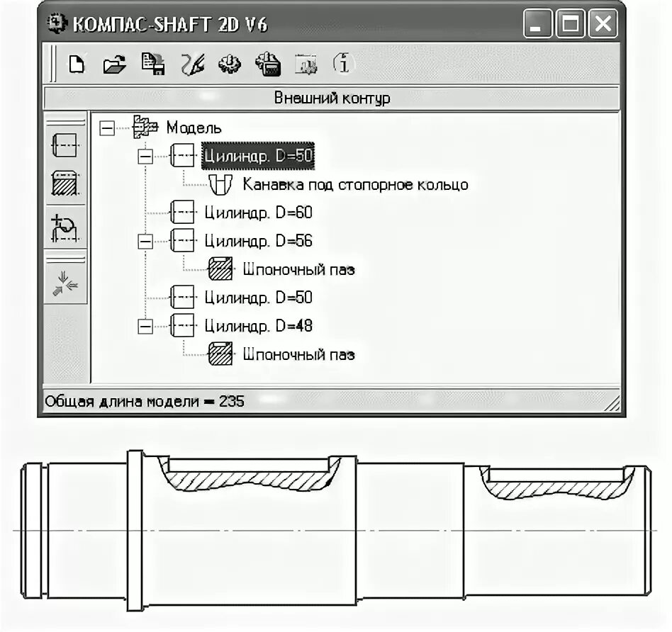Click the gear calculation toolbar icon
The width and height of the screenshot is (672, 632).
[x=230, y=64]
